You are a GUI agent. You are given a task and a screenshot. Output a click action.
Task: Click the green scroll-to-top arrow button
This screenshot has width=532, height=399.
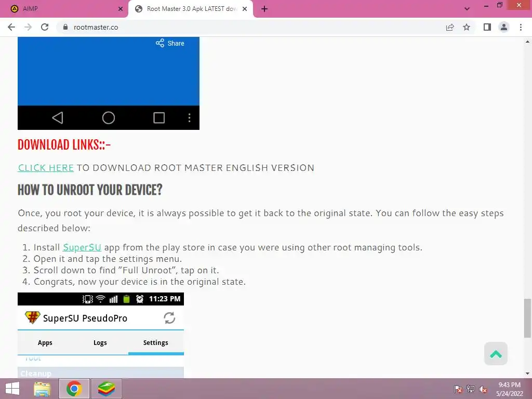496,354
